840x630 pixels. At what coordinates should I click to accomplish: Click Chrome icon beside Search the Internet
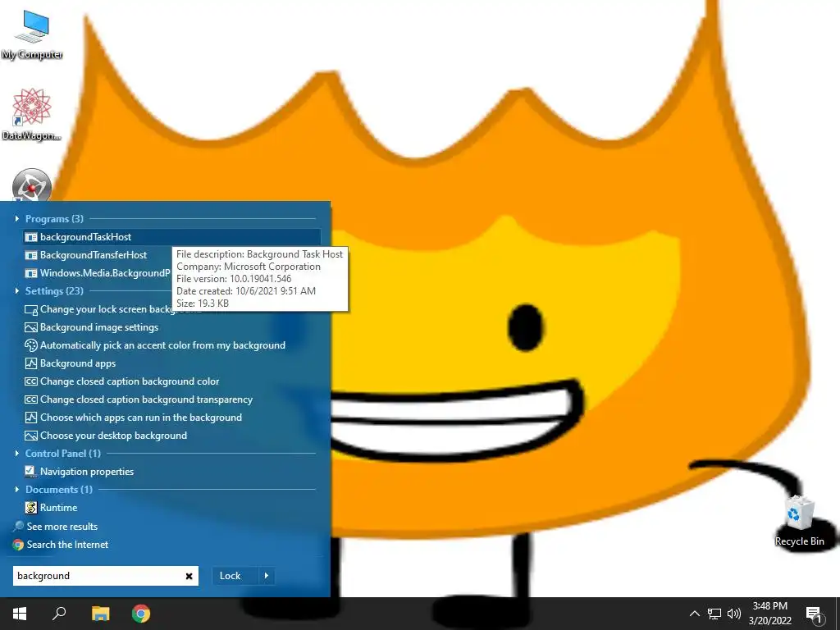point(18,545)
